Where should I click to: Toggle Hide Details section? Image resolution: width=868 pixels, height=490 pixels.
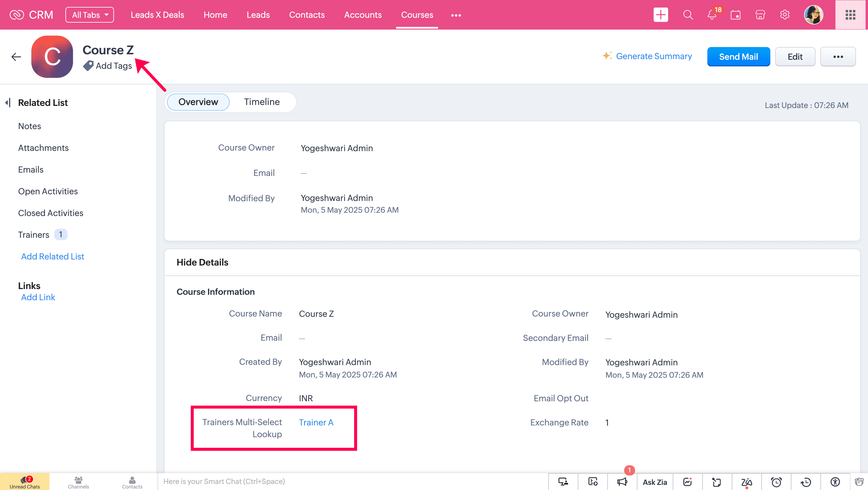202,262
